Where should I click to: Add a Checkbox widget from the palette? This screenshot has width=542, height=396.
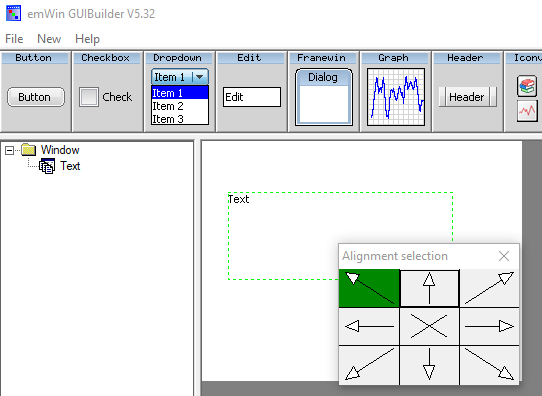coord(107,92)
